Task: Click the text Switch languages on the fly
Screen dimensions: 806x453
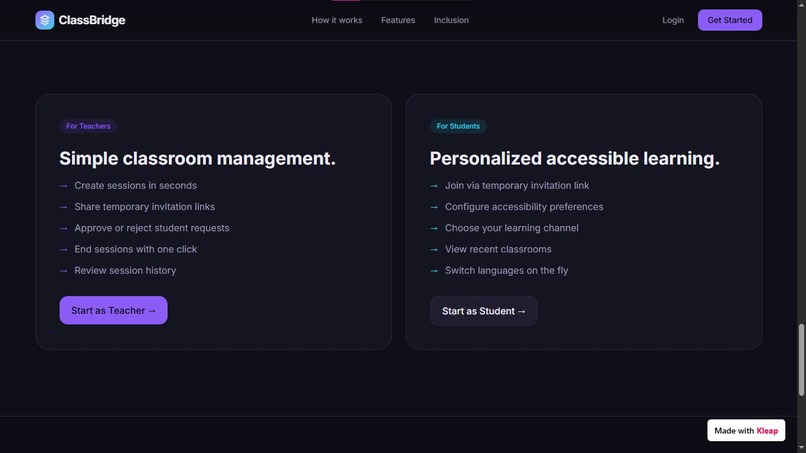Action: (x=506, y=270)
